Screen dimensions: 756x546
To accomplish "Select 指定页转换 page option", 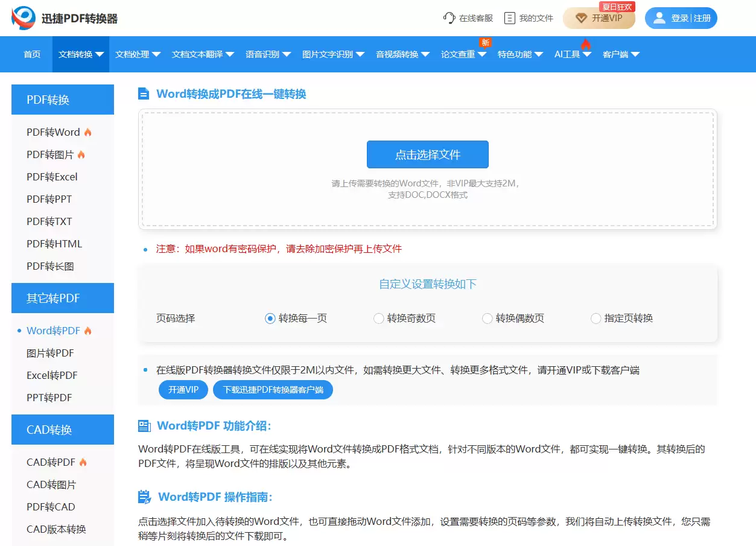I will click(x=596, y=318).
